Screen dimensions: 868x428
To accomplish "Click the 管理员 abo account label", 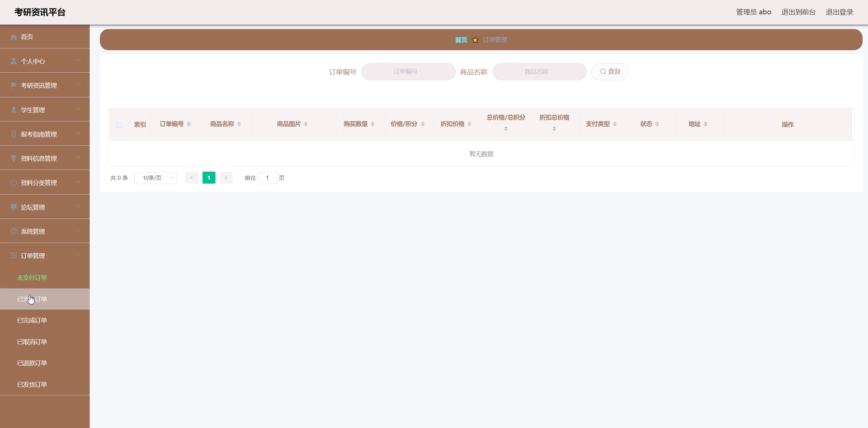I will point(754,12).
